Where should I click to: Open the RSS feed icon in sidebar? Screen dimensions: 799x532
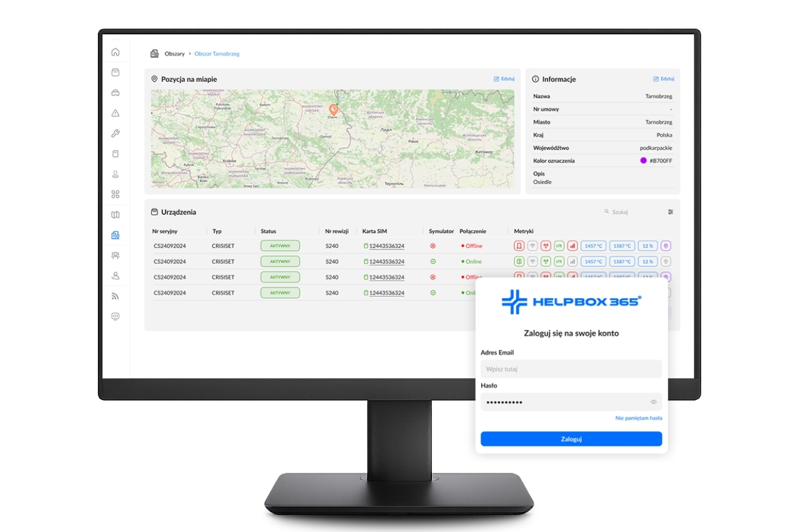coord(115,295)
